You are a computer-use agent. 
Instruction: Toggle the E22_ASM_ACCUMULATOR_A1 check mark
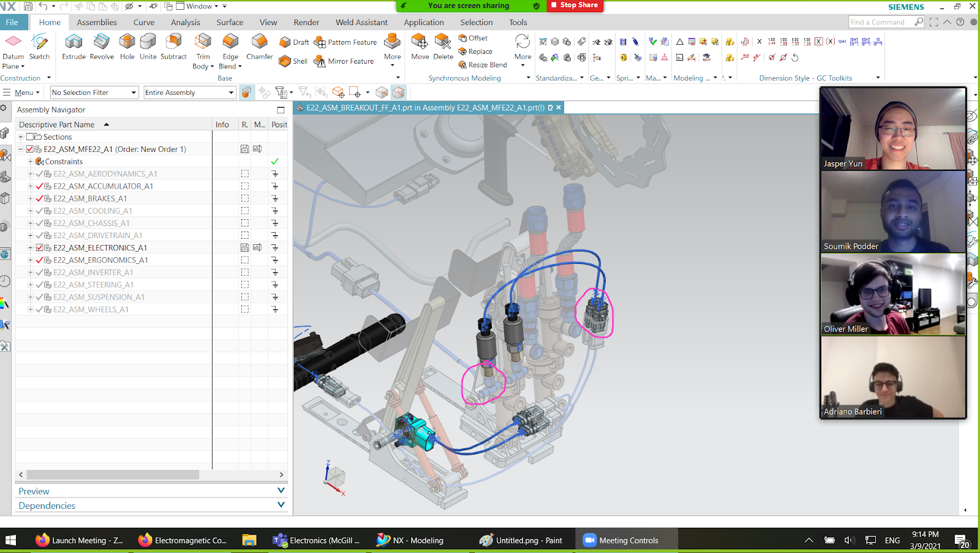[40, 186]
